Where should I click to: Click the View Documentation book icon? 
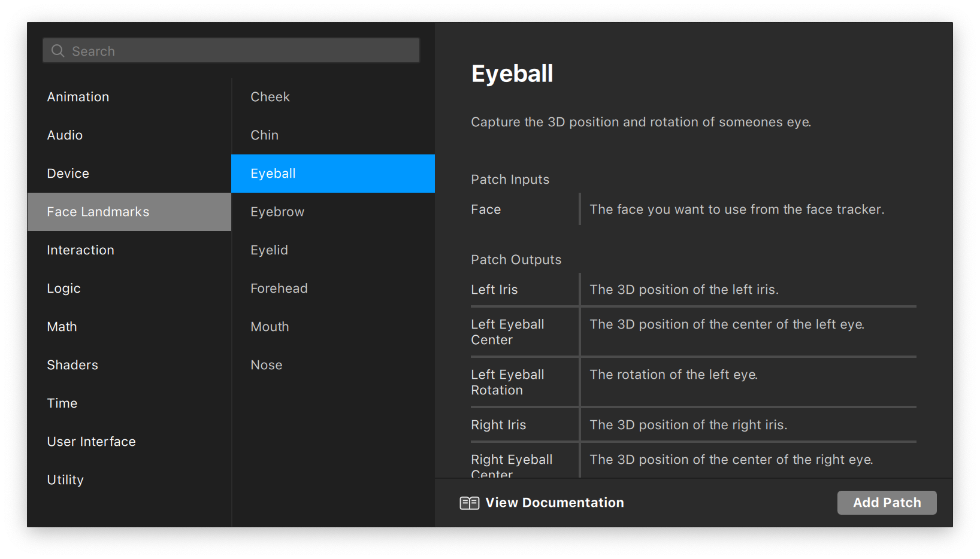[x=469, y=503]
